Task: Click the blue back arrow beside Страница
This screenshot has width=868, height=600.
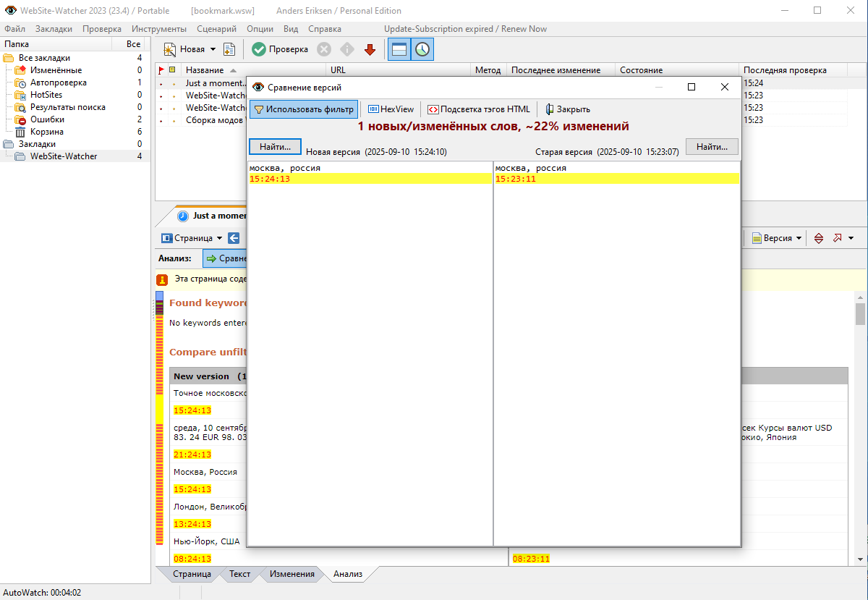Action: point(234,238)
